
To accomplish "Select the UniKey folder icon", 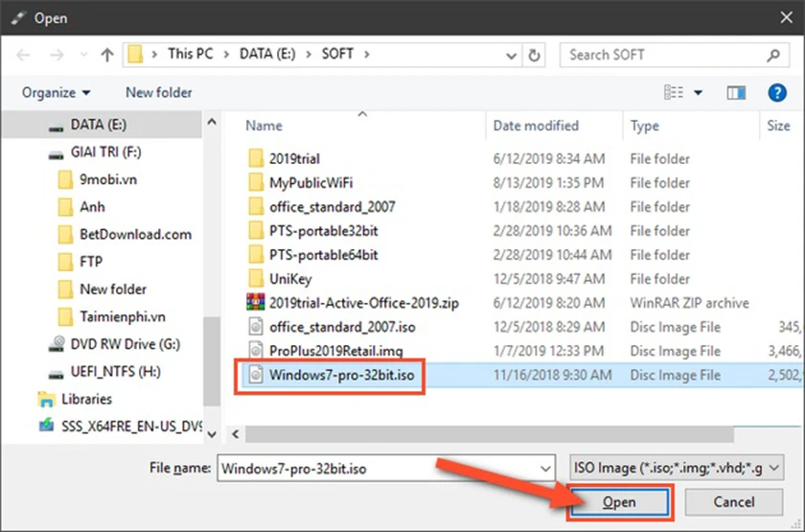I will click(x=256, y=279).
